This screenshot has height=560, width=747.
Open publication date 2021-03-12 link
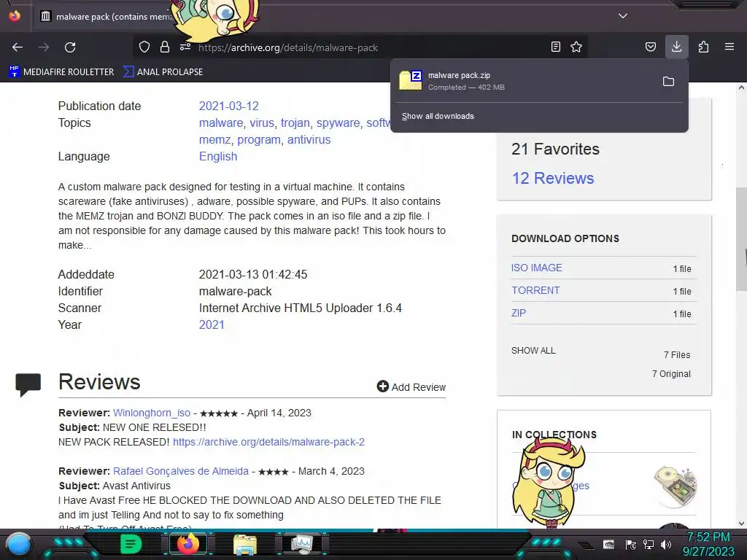(228, 106)
